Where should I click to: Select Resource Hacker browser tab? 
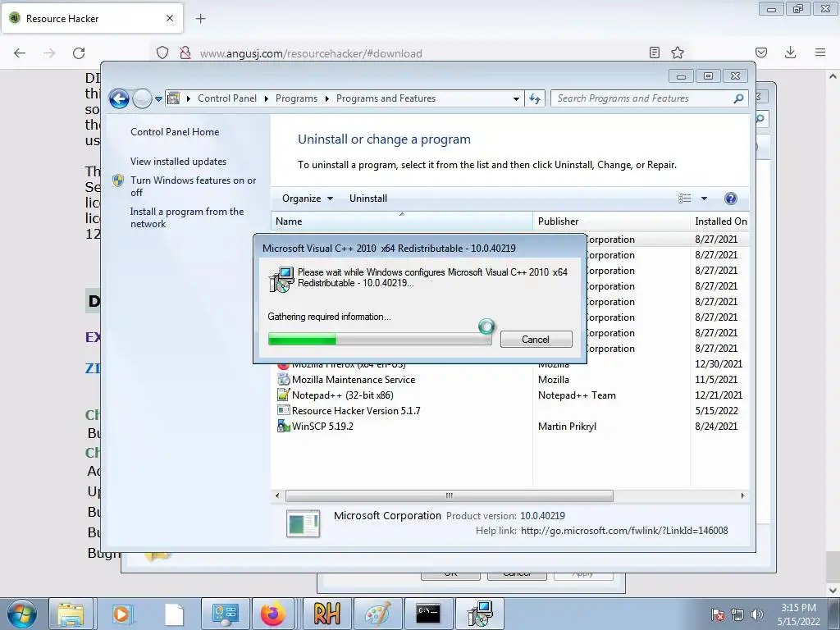(92, 18)
